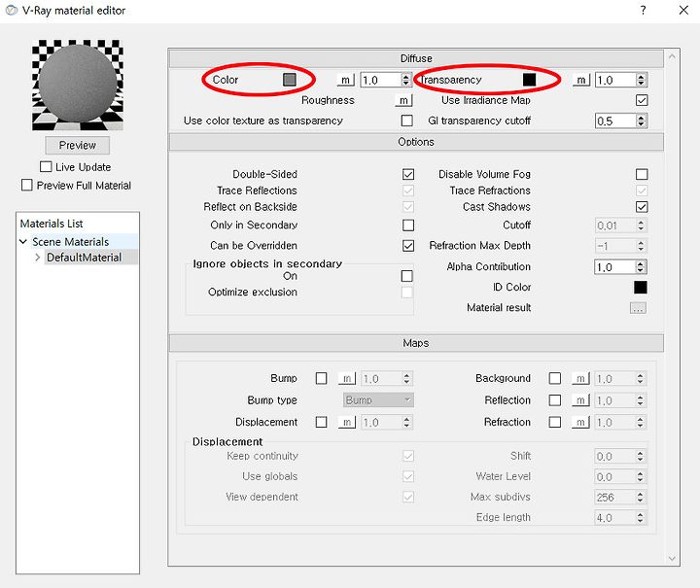
Task: Toggle Cast Shadows checkbox
Action: 642,207
